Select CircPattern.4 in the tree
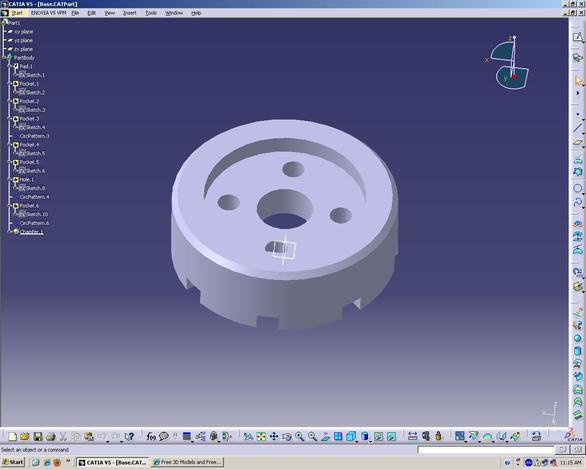This screenshot has width=586, height=469. 34,197
